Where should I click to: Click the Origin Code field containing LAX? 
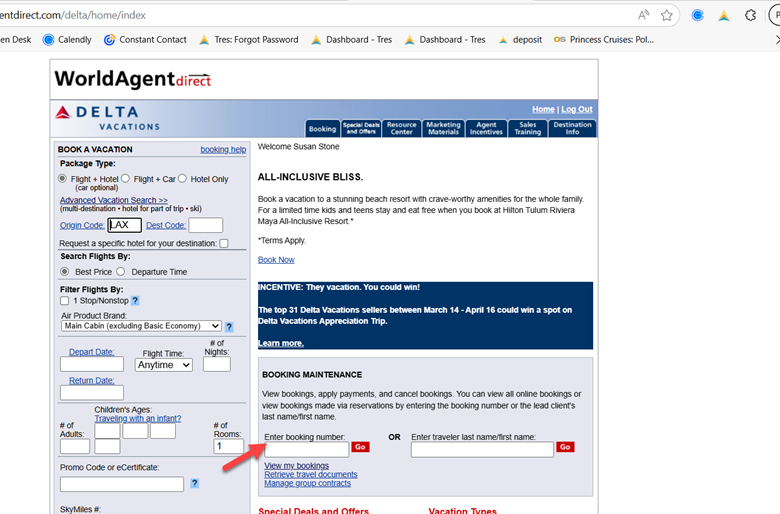click(x=124, y=225)
